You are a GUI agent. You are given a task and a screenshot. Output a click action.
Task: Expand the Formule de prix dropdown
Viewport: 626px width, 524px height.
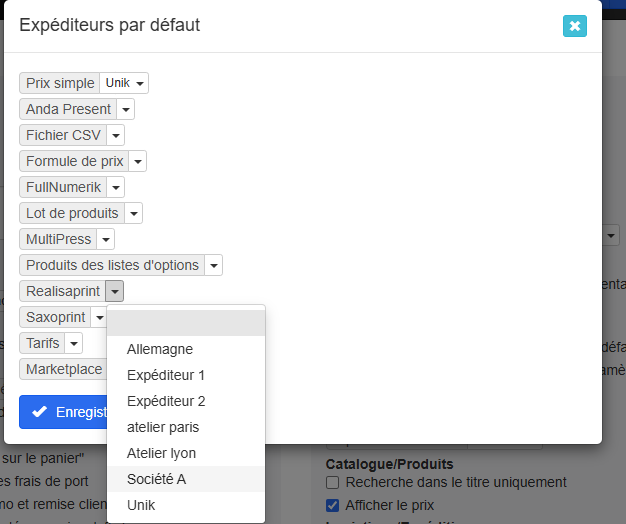[x=138, y=161]
